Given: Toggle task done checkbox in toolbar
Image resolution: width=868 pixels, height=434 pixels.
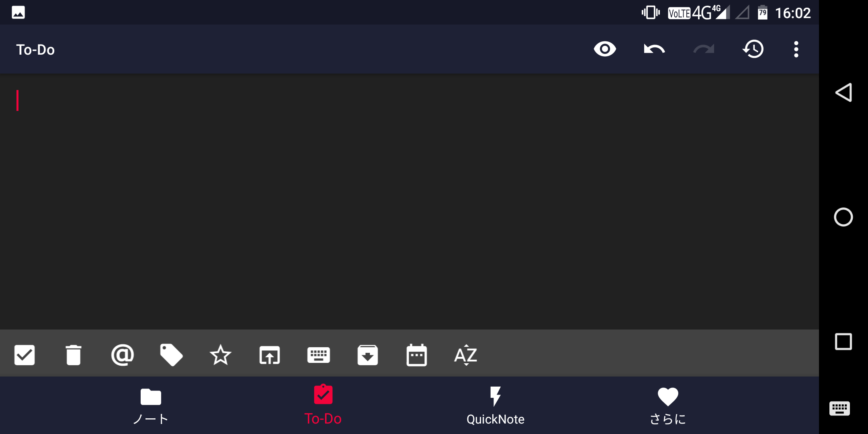Looking at the screenshot, I should (x=25, y=355).
